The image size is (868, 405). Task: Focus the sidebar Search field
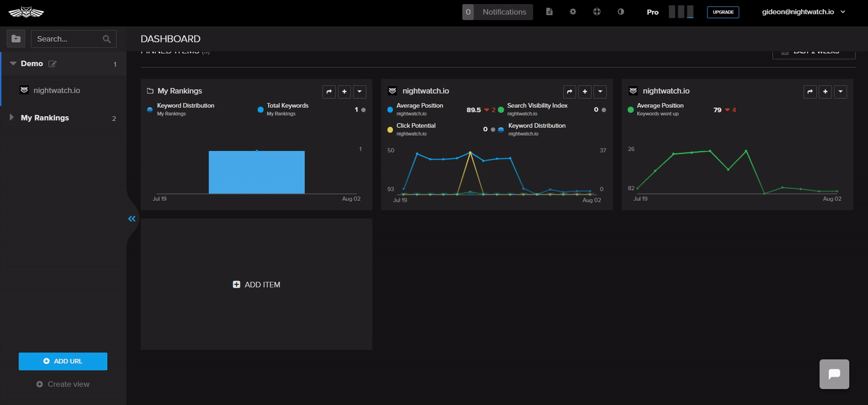pos(74,39)
